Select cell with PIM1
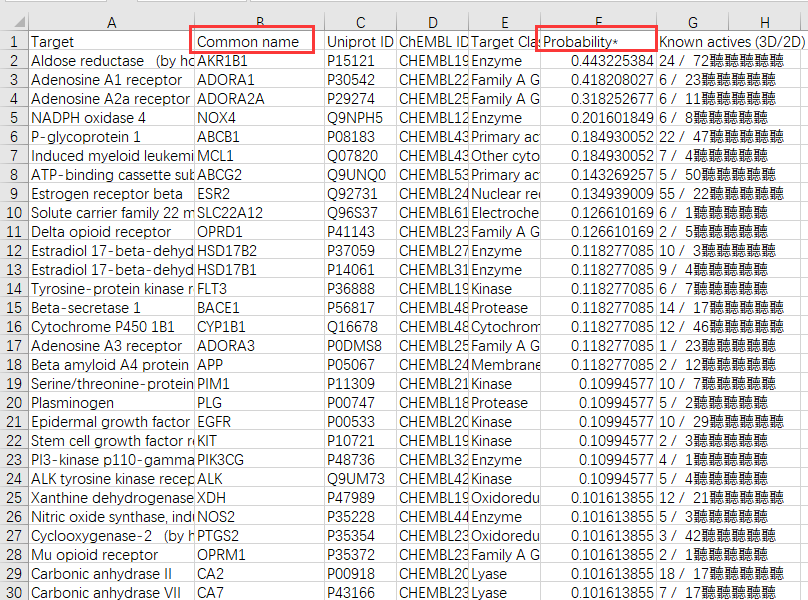Image resolution: width=808 pixels, height=600 pixels. 259,384
